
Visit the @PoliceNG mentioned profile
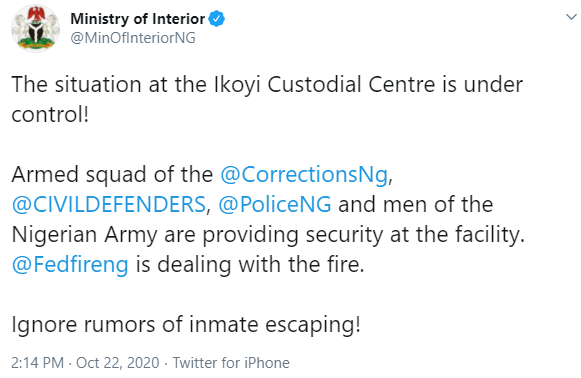(x=275, y=205)
